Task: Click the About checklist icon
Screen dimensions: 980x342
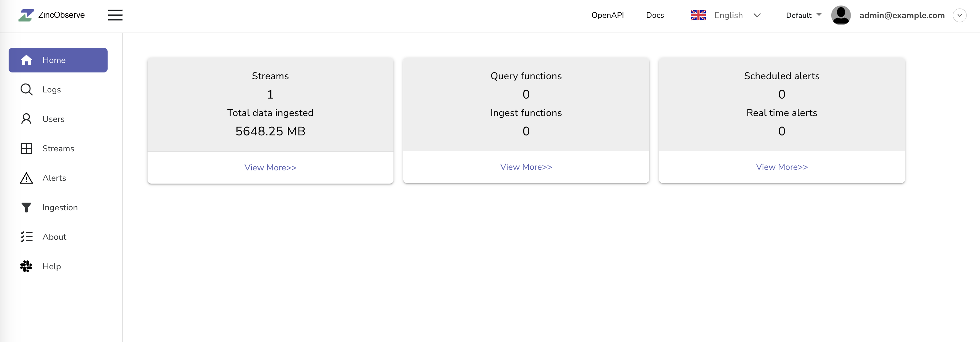Action: pos(26,237)
